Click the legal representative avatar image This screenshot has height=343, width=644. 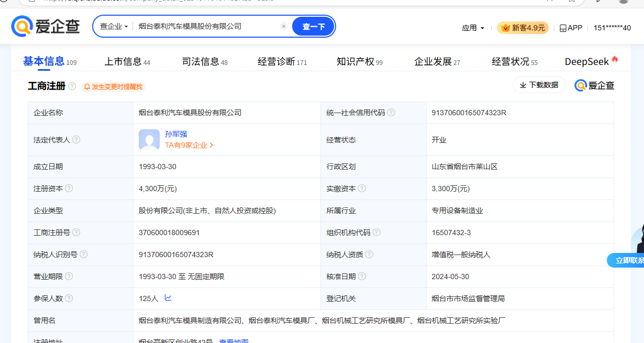click(149, 140)
